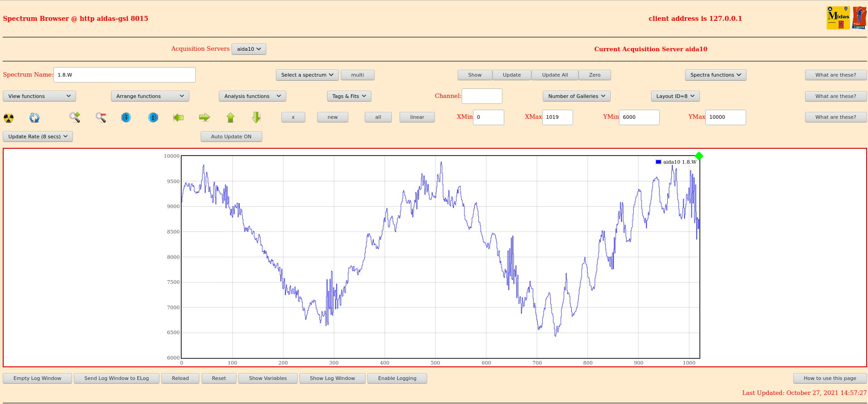Open the Acquisition Servers aida10 dropdown
Screen dimensions: 868x404
click(x=249, y=49)
